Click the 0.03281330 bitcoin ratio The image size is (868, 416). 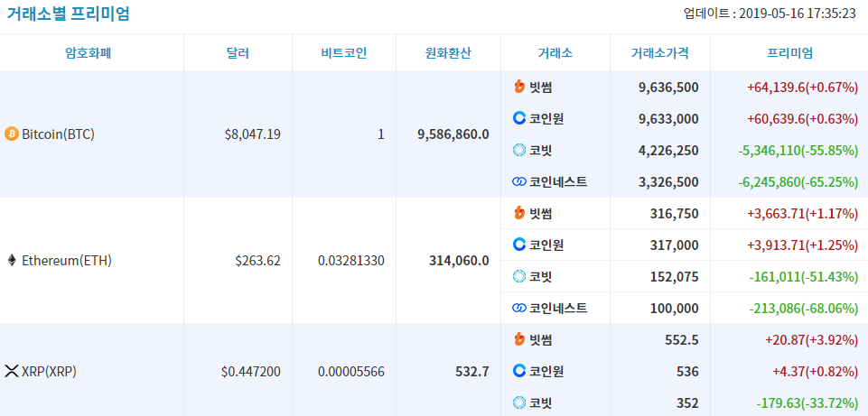(x=351, y=261)
